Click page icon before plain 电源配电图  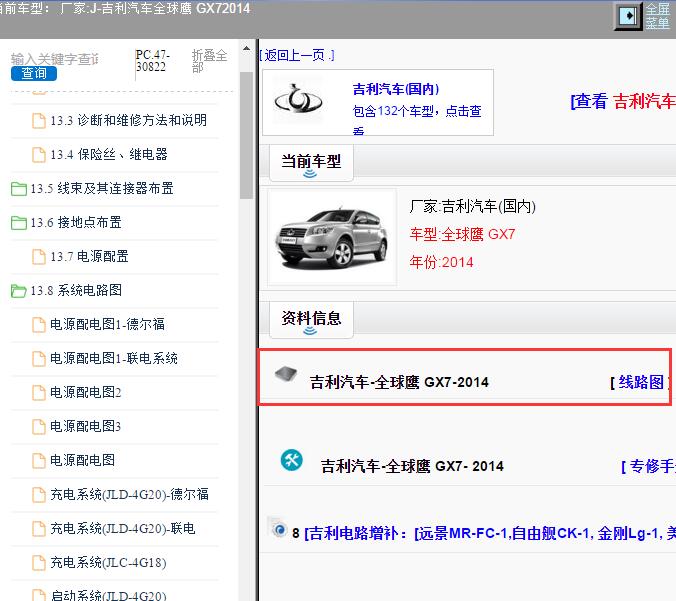[39, 460]
